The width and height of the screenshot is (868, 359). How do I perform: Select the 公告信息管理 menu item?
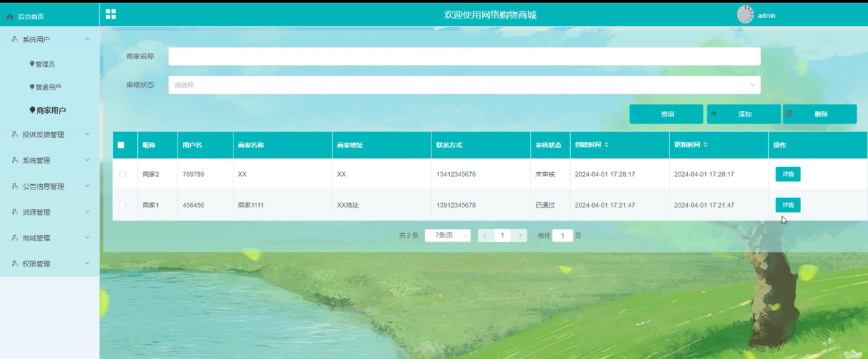pyautogui.click(x=44, y=187)
